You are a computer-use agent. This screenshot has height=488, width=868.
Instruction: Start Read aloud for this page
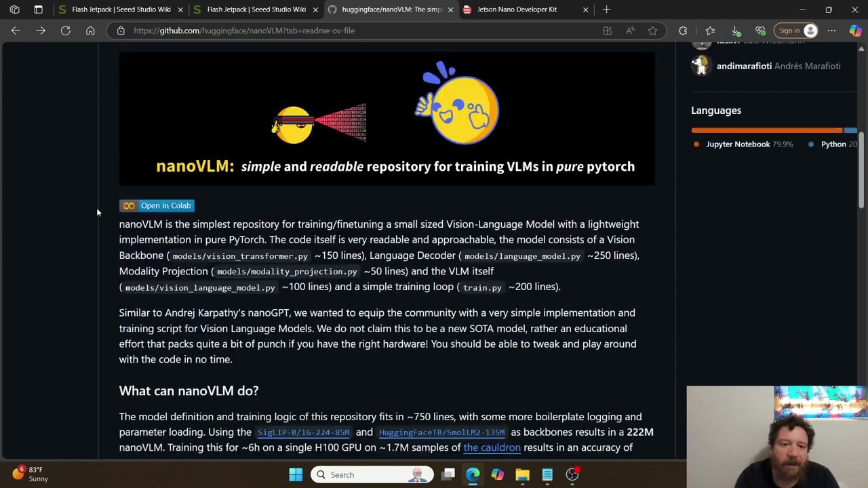tap(630, 30)
